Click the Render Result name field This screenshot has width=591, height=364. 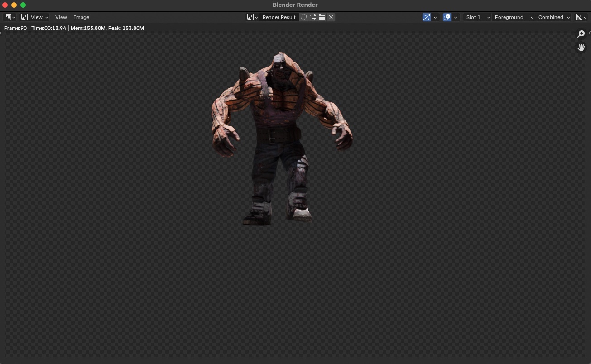point(279,17)
